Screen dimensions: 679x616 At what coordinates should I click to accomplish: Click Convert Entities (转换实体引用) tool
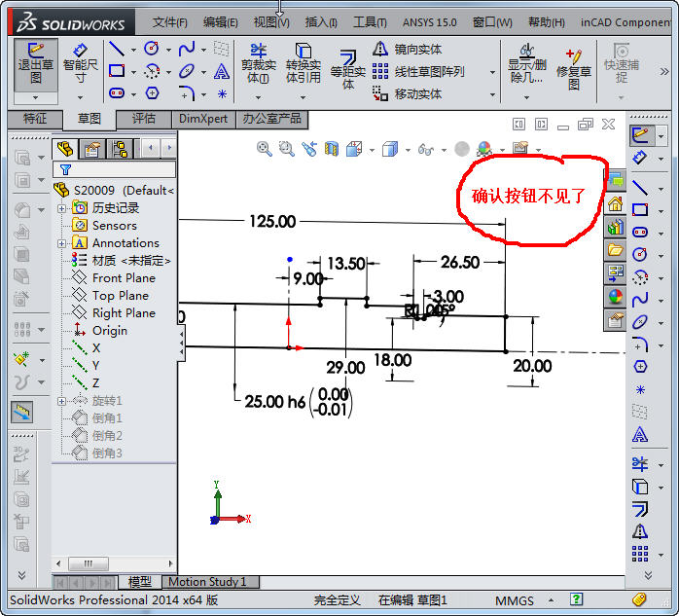pos(303,62)
